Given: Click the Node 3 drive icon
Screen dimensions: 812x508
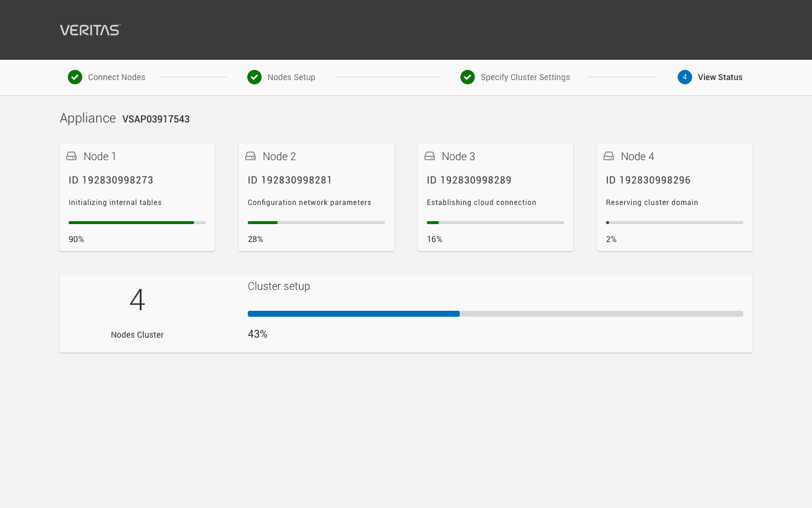Looking at the screenshot, I should click(430, 156).
